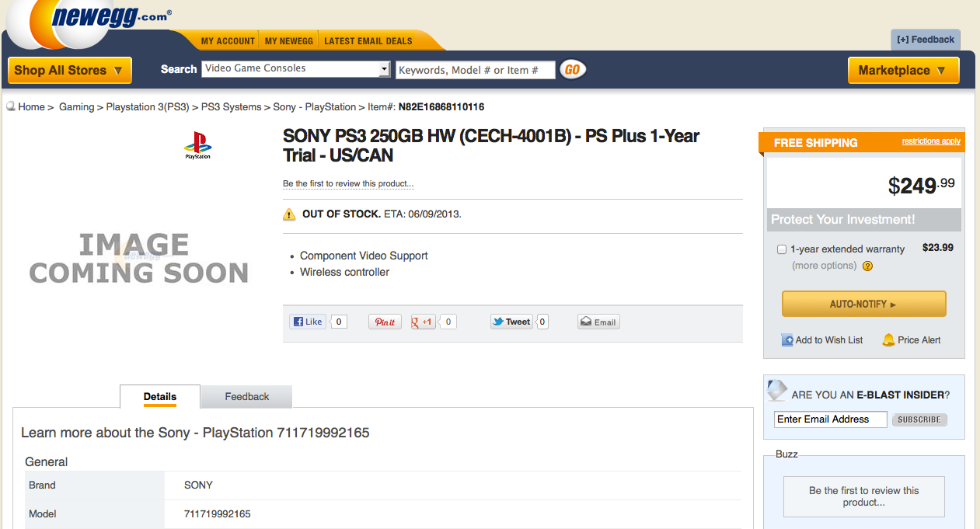Click the 'General' section heading
This screenshot has height=529, width=980.
click(47, 462)
